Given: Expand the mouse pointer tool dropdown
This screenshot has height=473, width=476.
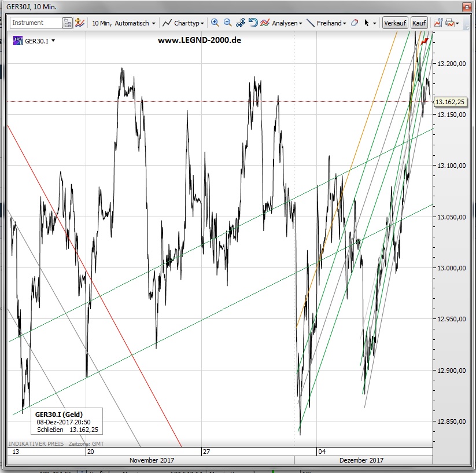Looking at the screenshot, I should point(375,24).
